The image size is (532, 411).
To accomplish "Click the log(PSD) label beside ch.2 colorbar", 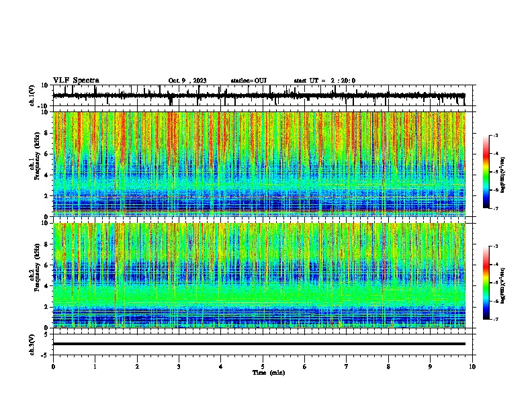I will [503, 285].
